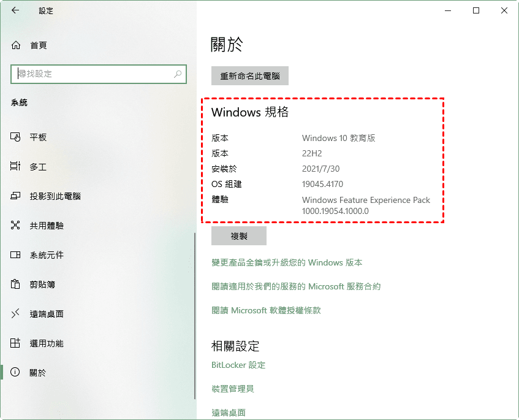This screenshot has height=420, width=519.
Task: Select the 平板 tablet icon
Action: (15, 137)
